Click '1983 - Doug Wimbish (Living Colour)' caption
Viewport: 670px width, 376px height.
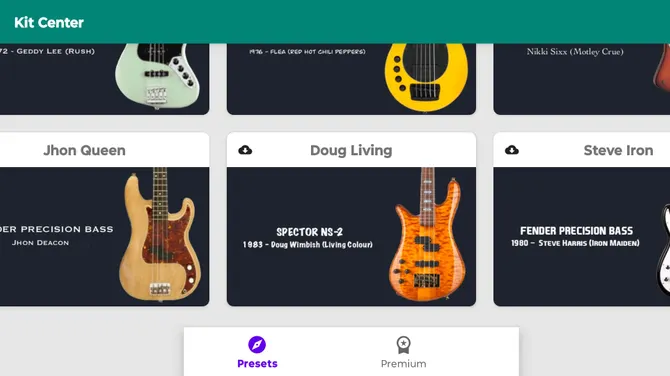[308, 245]
